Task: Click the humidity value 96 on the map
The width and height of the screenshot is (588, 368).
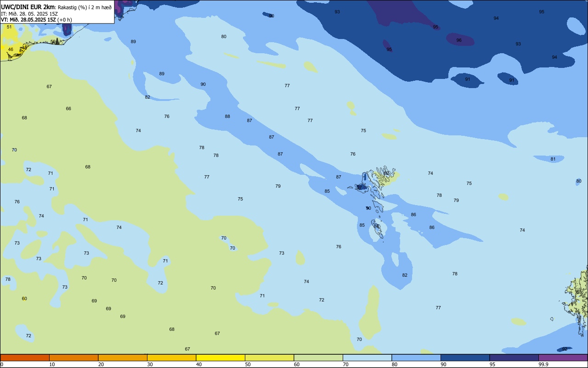Action: coord(459,40)
